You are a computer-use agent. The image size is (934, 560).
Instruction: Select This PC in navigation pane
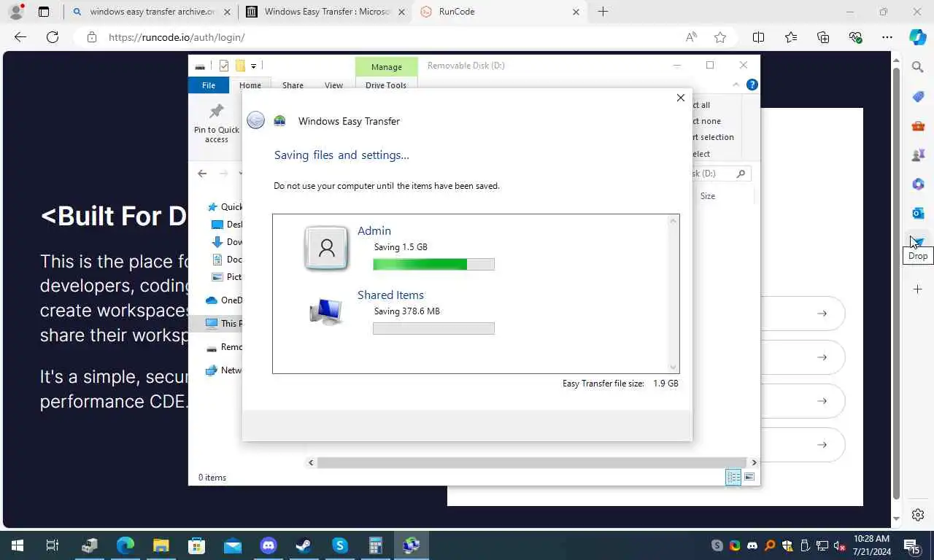(223, 323)
